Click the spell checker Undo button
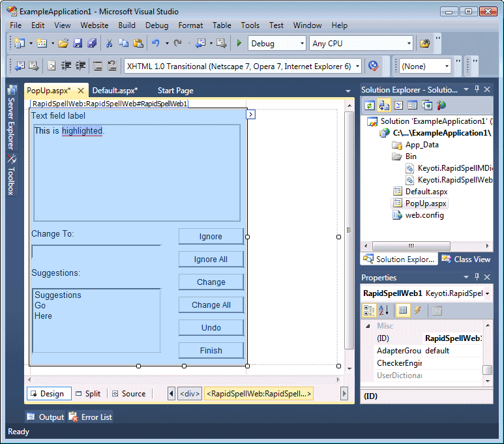 click(211, 328)
